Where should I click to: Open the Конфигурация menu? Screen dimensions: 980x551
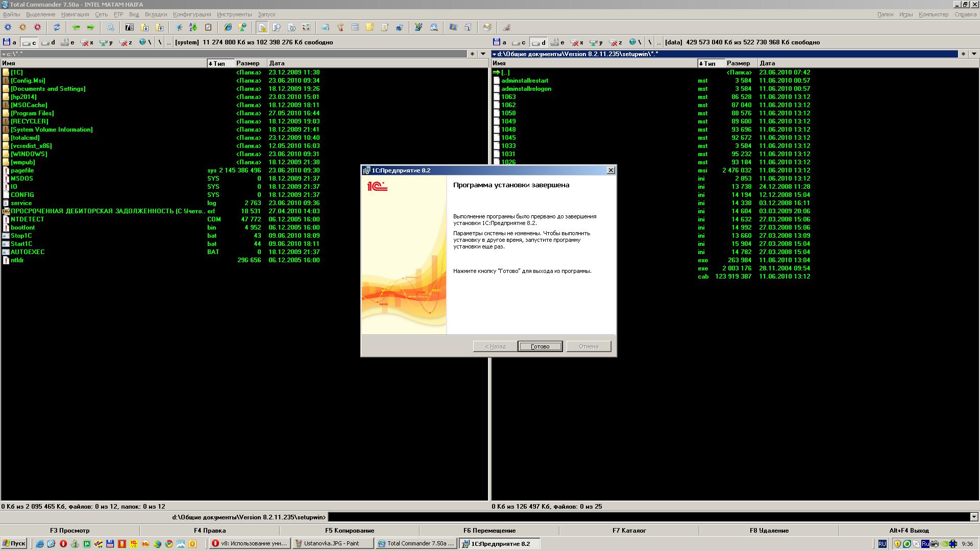point(191,14)
